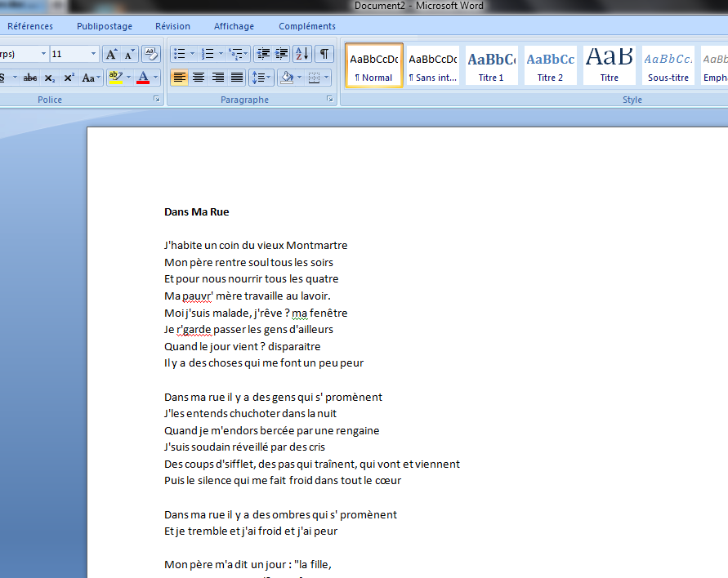
Task: Apply the Sous-titre style
Action: [x=668, y=65]
